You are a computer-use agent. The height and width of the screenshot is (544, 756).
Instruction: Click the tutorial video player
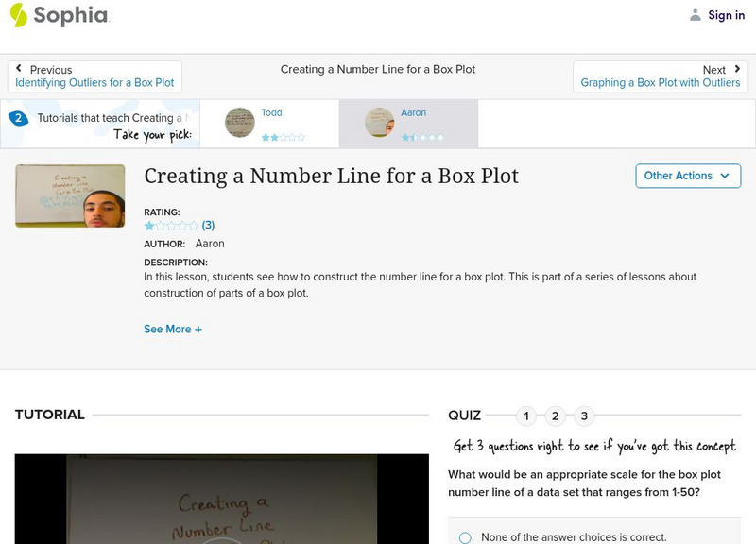coord(223,500)
